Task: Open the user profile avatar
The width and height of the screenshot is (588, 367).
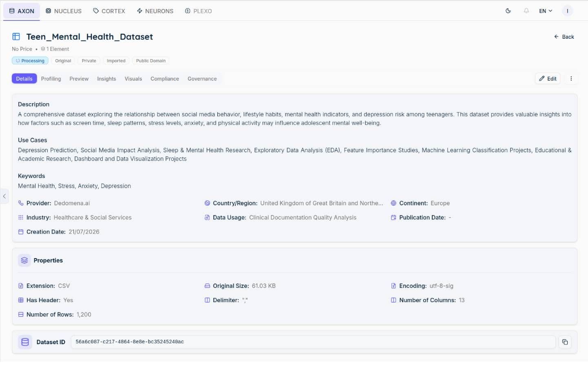Action: coord(567,11)
